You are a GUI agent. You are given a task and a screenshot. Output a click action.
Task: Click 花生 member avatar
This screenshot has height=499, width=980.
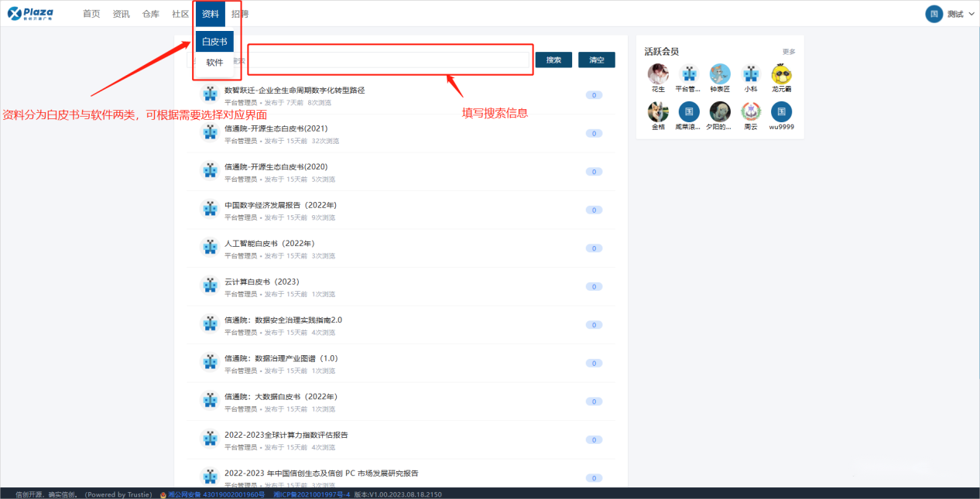tap(658, 73)
